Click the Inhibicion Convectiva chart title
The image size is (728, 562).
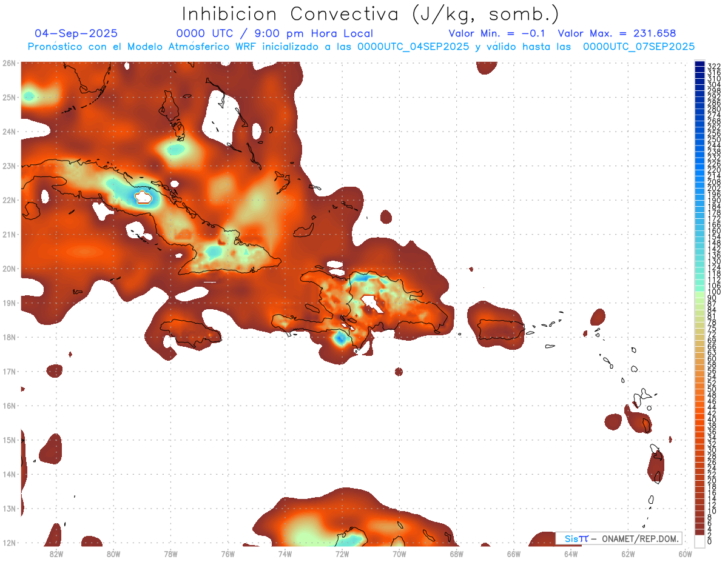tap(371, 13)
